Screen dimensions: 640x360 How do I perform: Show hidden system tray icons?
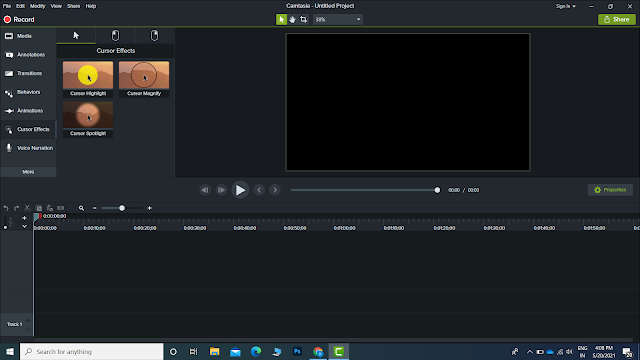pos(529,352)
